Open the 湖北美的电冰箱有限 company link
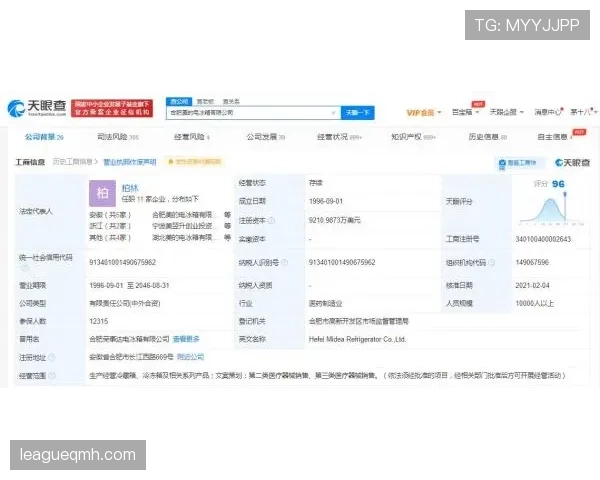Image resolution: width=600 pixels, height=480 pixels. (182, 238)
